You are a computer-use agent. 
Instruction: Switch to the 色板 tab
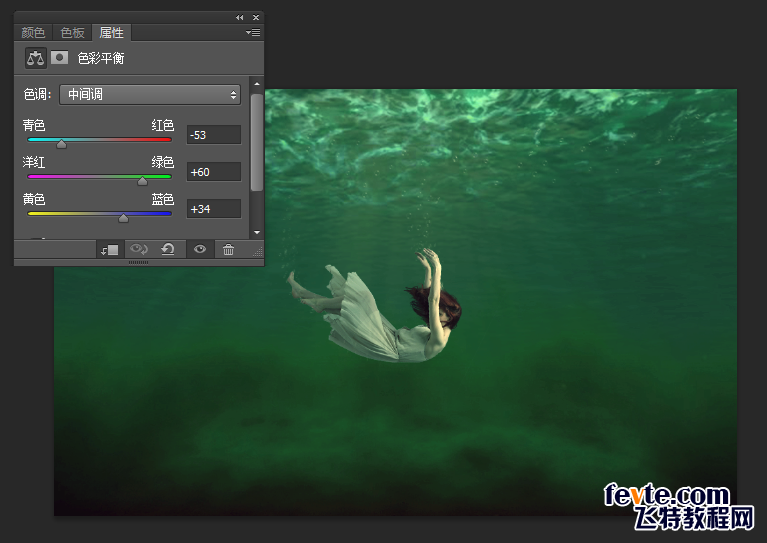coord(72,33)
